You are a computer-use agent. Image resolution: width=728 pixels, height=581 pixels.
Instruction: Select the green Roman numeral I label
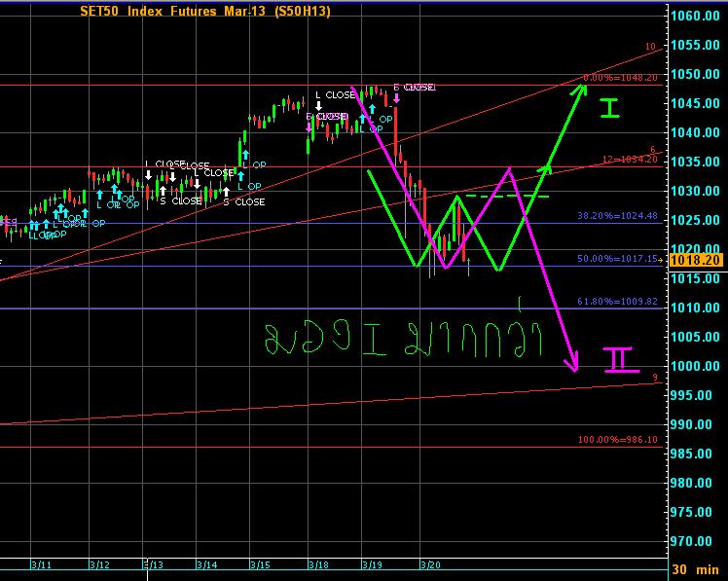tap(609, 106)
